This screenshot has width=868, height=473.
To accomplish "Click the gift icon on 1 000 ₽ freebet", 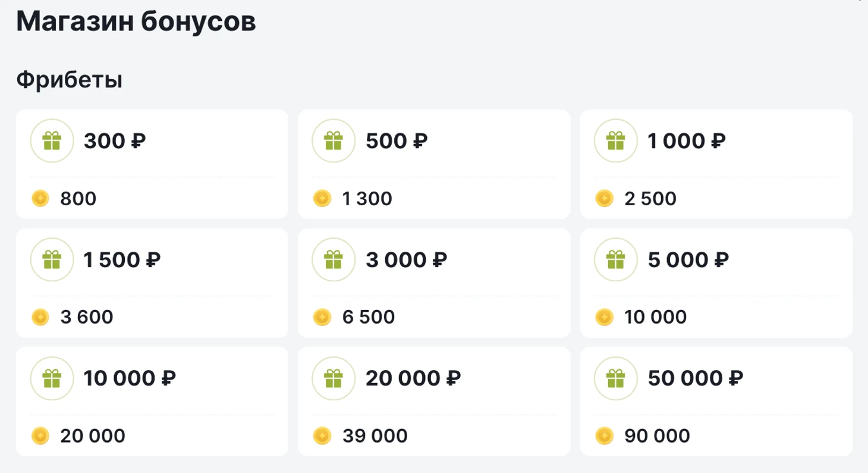I will coord(616,141).
